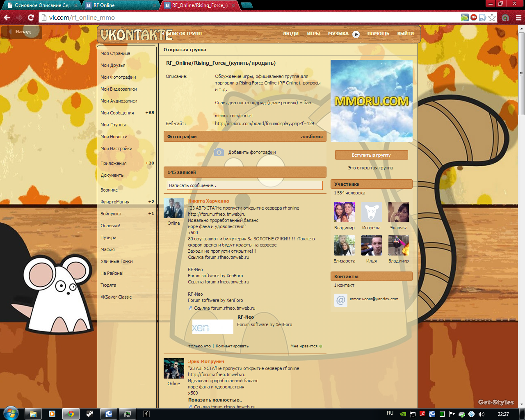Screen dimensions: 525x420
Task: Open Windows Explorer from the taskbar
Action: pos(33,414)
